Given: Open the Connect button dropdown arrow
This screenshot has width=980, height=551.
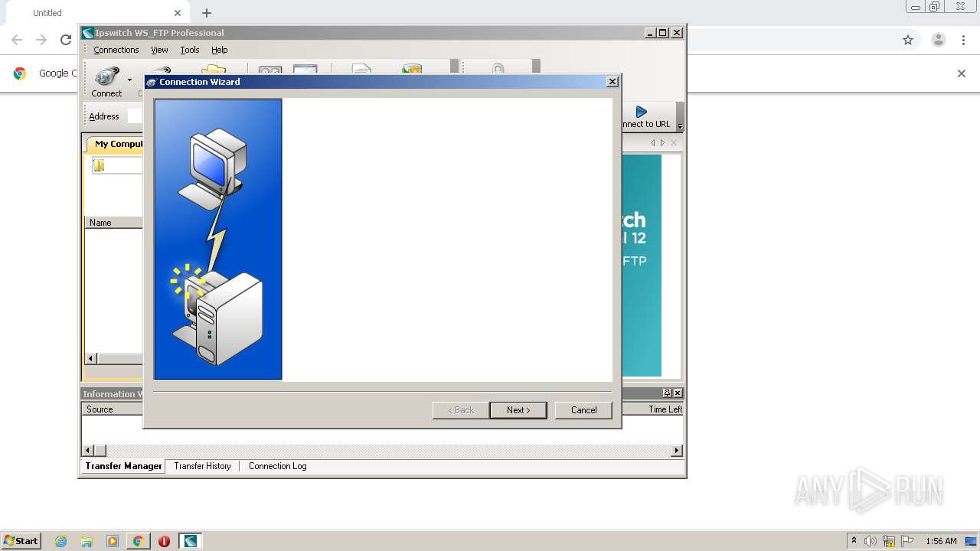Looking at the screenshot, I should click(129, 80).
